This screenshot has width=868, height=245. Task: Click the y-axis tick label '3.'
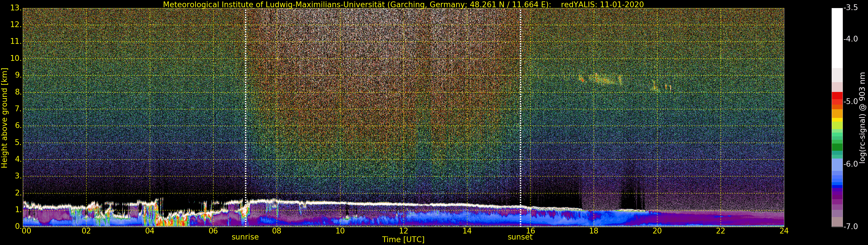[18, 176]
